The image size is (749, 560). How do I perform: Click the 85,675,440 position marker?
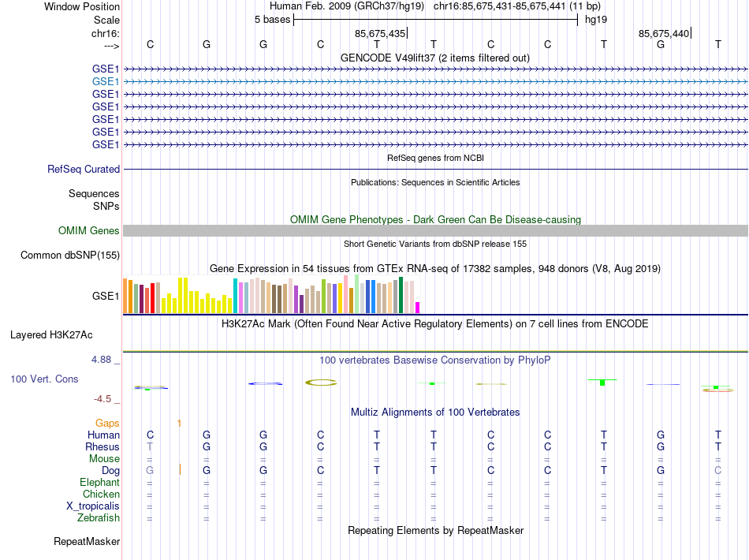665,33
